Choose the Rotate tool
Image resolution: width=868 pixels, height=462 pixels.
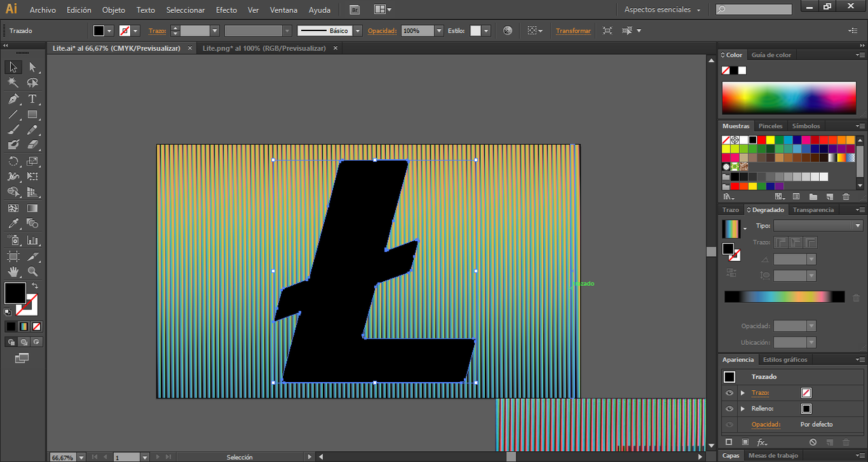point(13,161)
